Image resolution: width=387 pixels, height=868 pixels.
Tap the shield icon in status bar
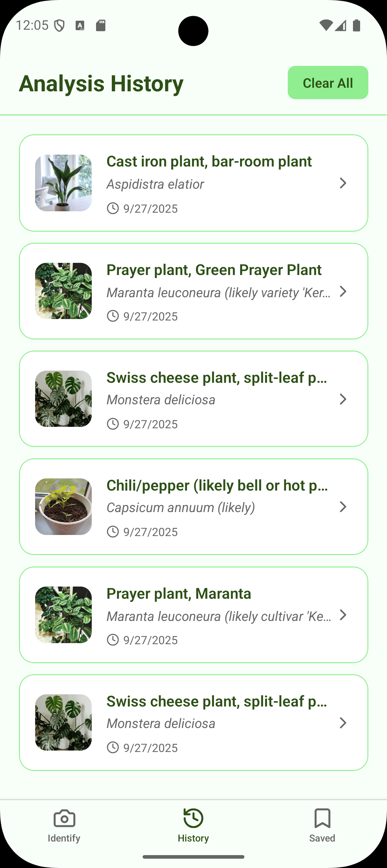point(59,25)
